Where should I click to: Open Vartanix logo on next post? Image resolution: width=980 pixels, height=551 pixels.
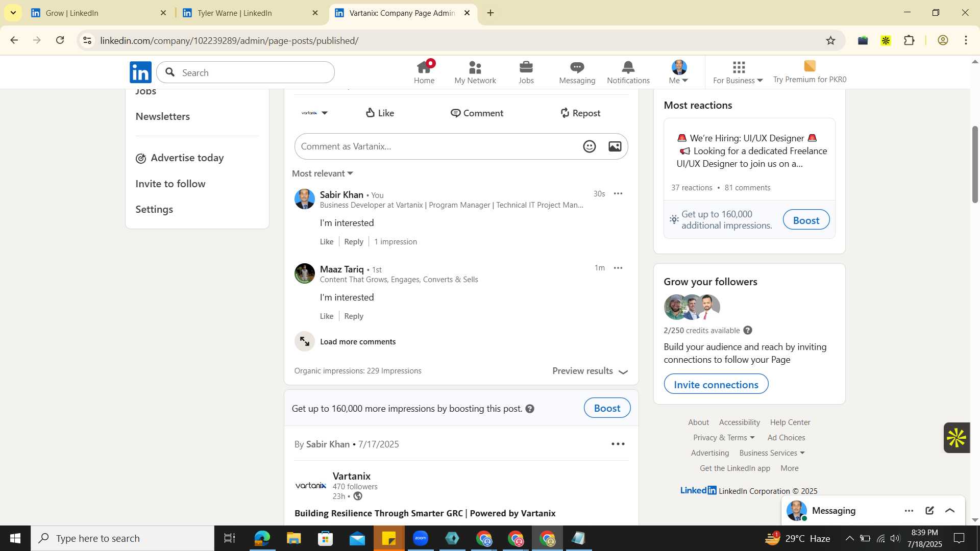(x=310, y=485)
